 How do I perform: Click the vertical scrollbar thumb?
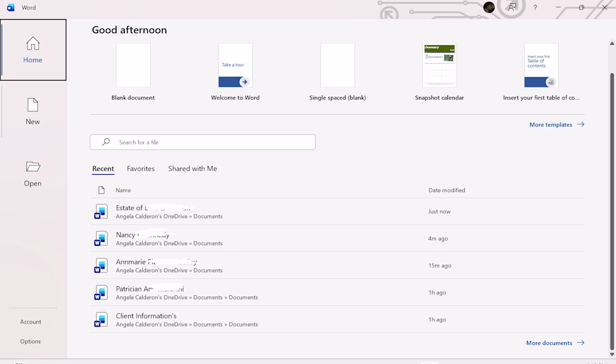(612, 211)
